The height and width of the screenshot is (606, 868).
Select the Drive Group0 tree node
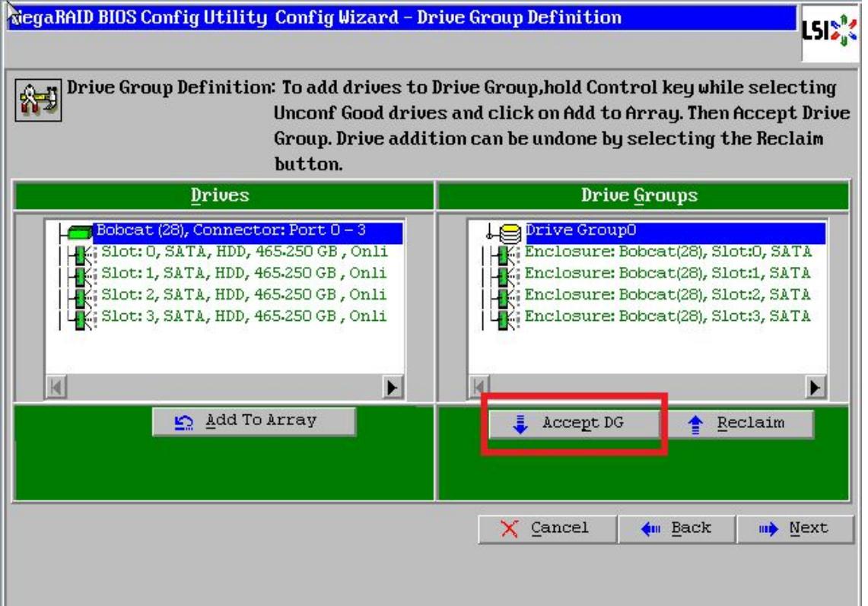(x=674, y=231)
